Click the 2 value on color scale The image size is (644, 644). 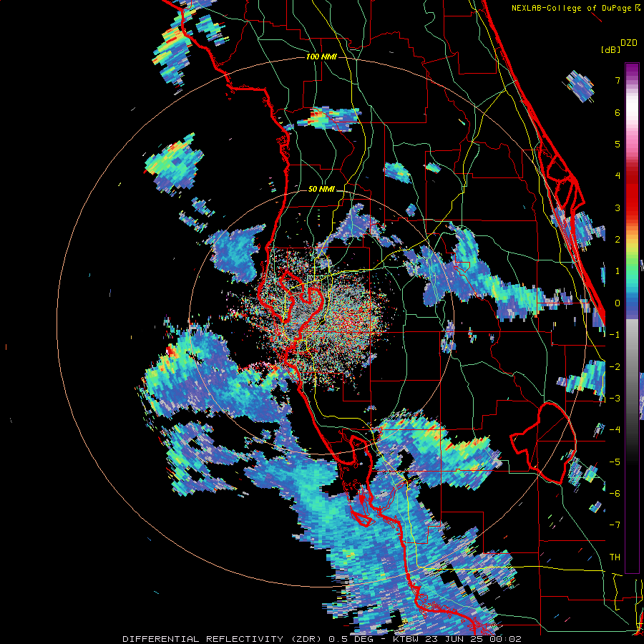pyautogui.click(x=618, y=240)
